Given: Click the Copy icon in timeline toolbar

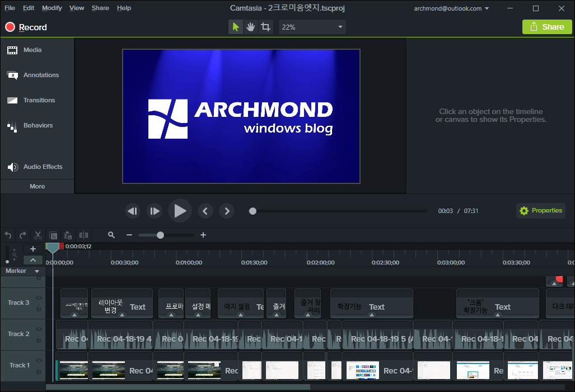Looking at the screenshot, I should [x=53, y=235].
